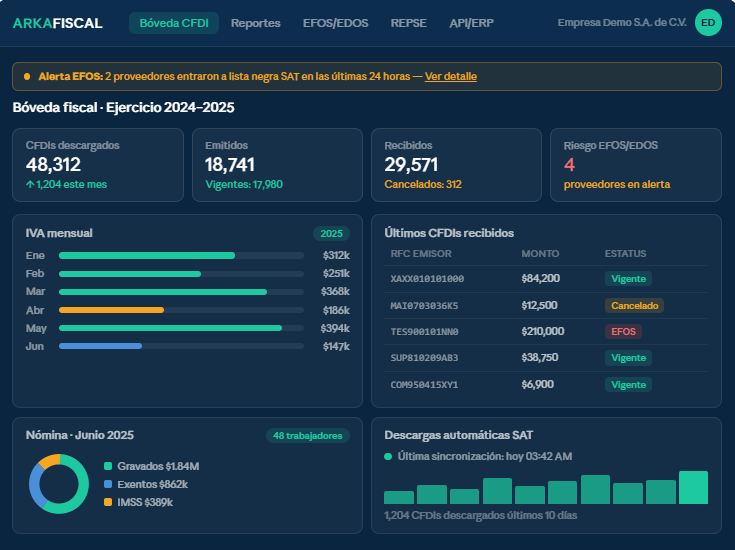The image size is (735, 550).
Task: Click the Vigente status for COM950415XY1
Action: tap(628, 384)
